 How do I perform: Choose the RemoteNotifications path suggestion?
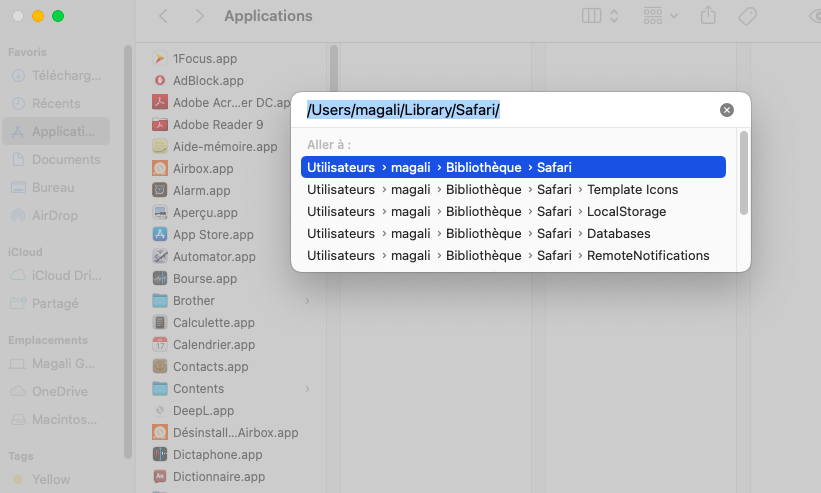point(513,255)
